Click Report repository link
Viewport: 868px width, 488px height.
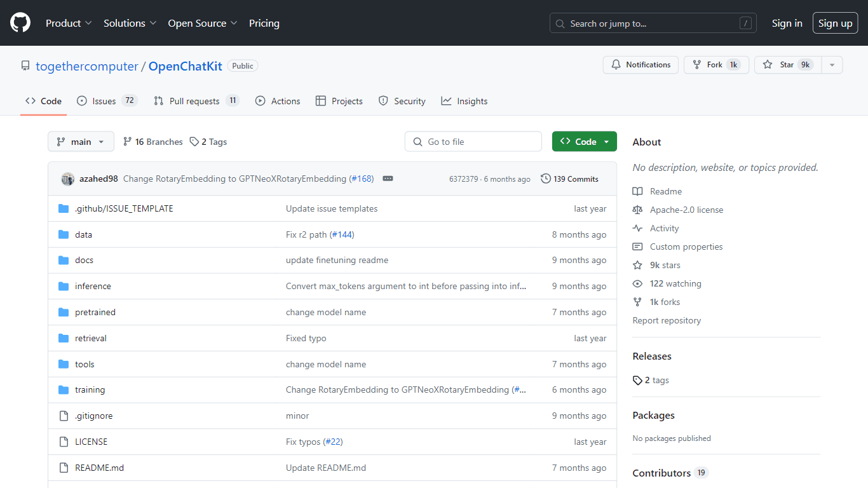[667, 320]
